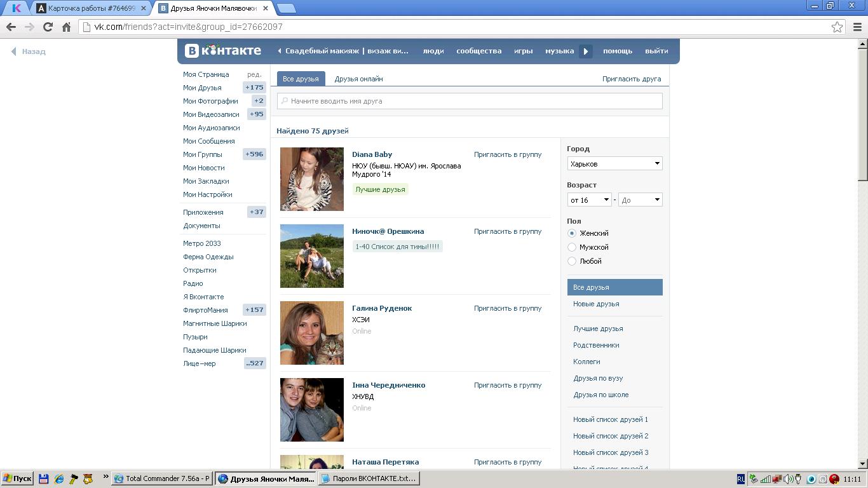Viewport: 868px width, 488px height.
Task: Open Мои Друзья in left sidebar
Action: coord(202,88)
